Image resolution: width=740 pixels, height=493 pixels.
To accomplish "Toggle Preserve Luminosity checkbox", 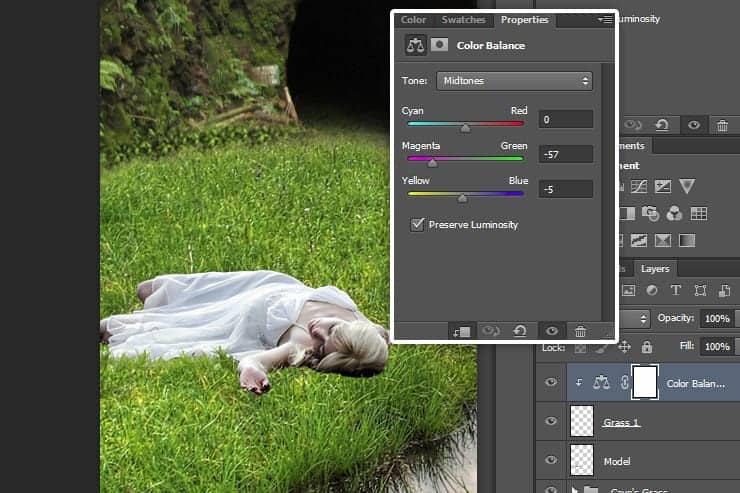I will point(417,224).
